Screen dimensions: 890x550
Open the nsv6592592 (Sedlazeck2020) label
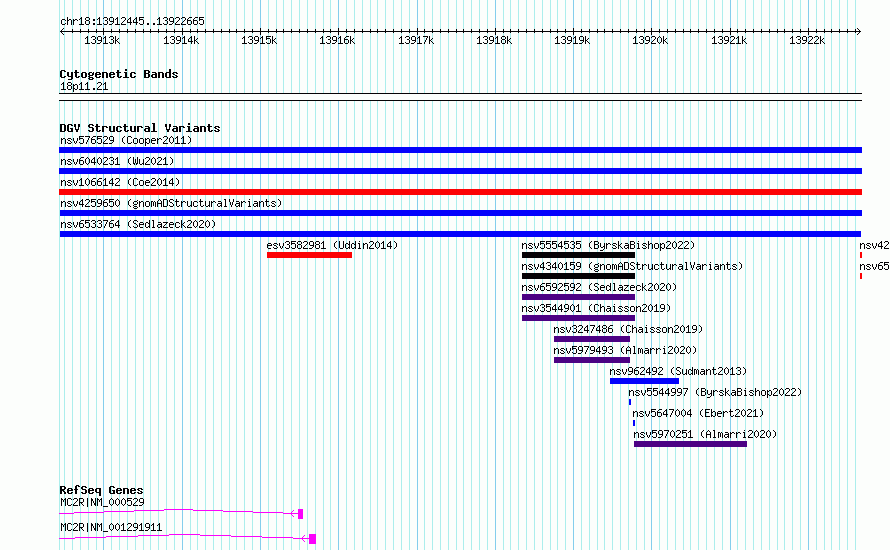[599, 287]
